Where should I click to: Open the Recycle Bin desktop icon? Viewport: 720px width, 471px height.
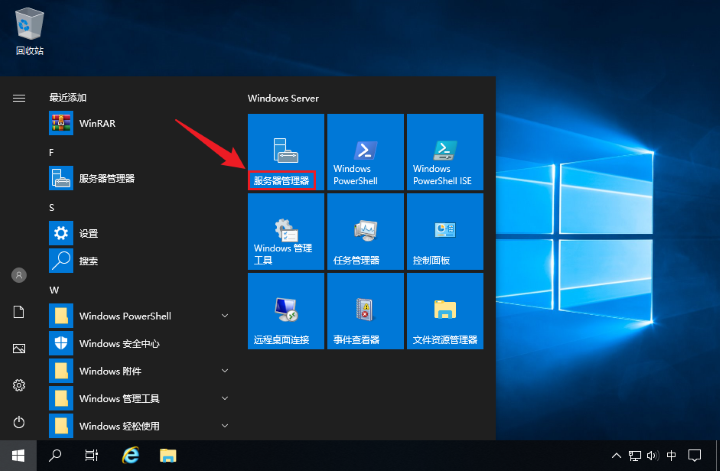tap(30, 31)
